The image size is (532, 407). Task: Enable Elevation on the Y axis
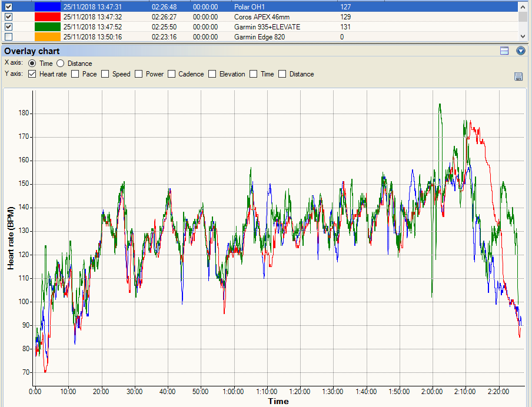(212, 74)
